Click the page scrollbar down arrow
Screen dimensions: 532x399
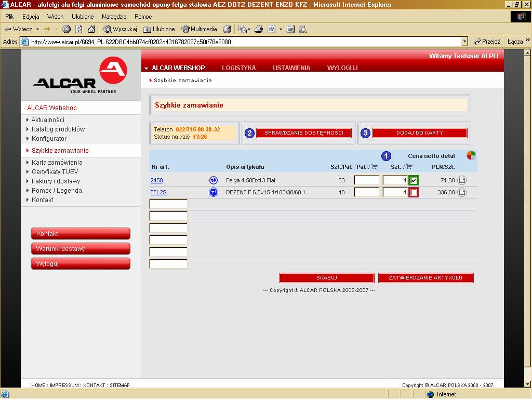(x=527, y=384)
